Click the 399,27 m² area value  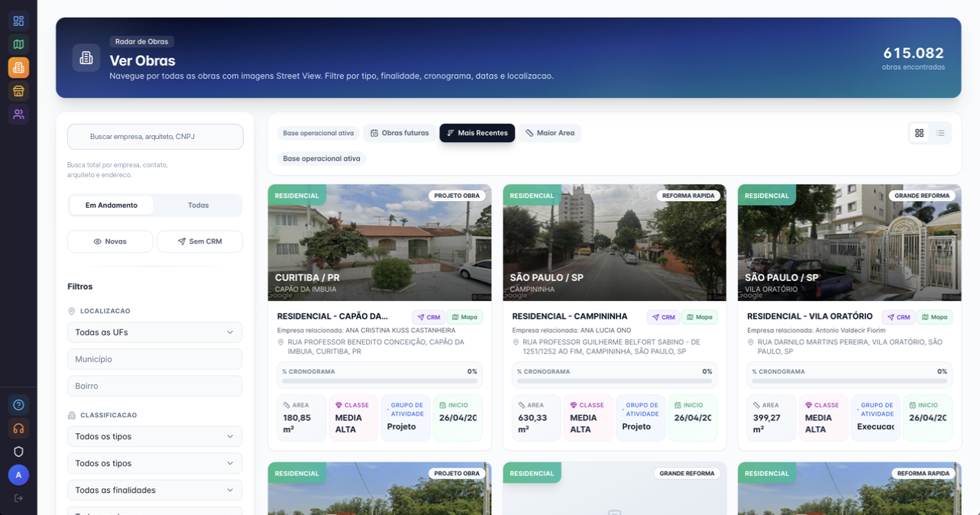click(x=768, y=423)
